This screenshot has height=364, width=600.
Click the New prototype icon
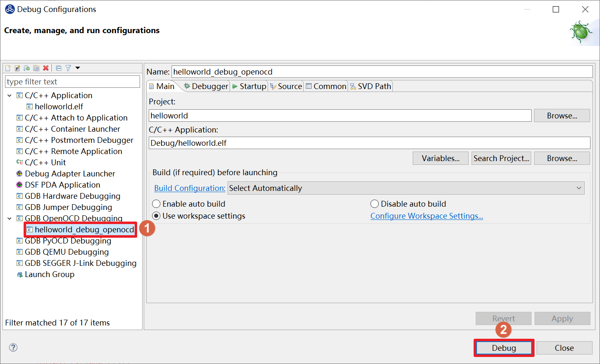pyautogui.click(x=17, y=68)
